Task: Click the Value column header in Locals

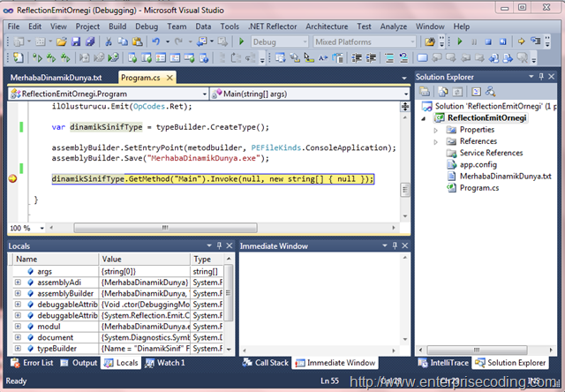Action: click(145, 259)
